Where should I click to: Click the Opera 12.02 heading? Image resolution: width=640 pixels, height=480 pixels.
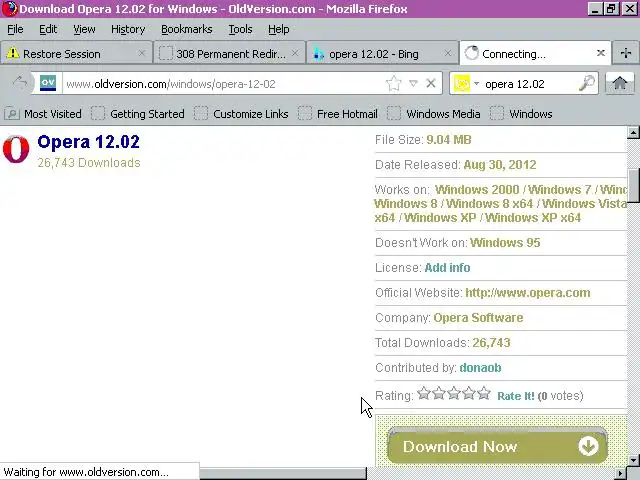tap(88, 142)
